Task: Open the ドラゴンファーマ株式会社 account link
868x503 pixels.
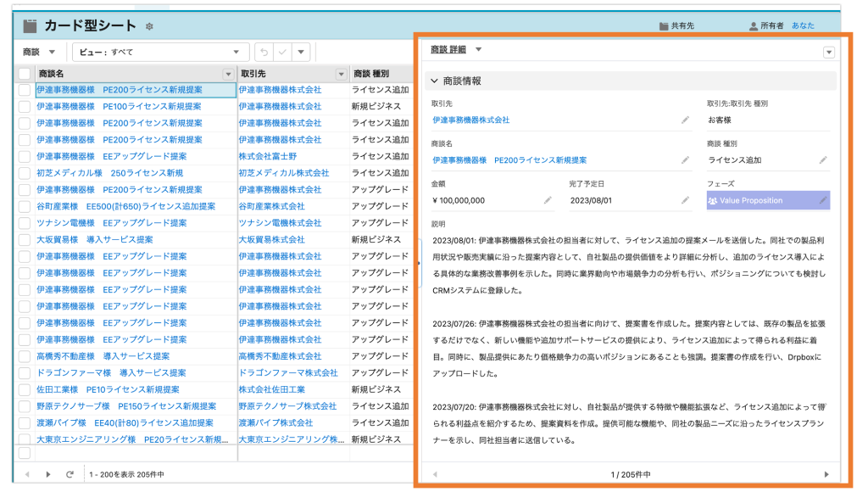Action: point(288,373)
